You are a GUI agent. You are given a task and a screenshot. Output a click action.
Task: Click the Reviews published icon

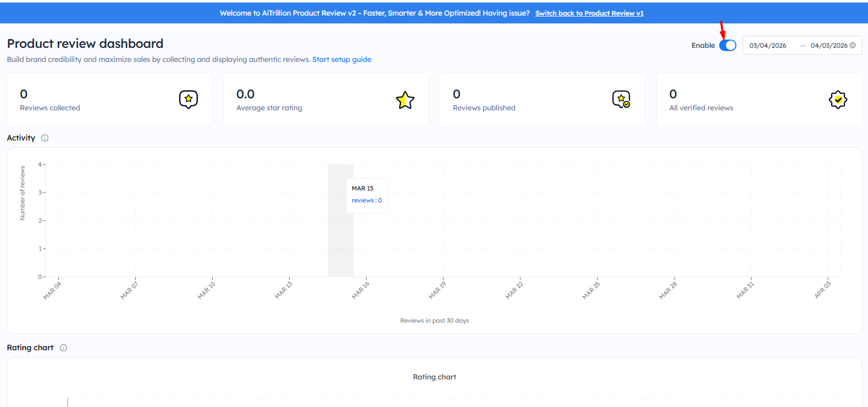(x=621, y=99)
